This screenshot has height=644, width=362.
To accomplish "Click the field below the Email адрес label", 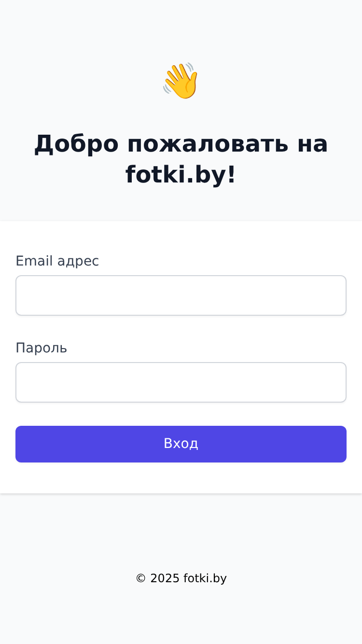I will (181, 295).
